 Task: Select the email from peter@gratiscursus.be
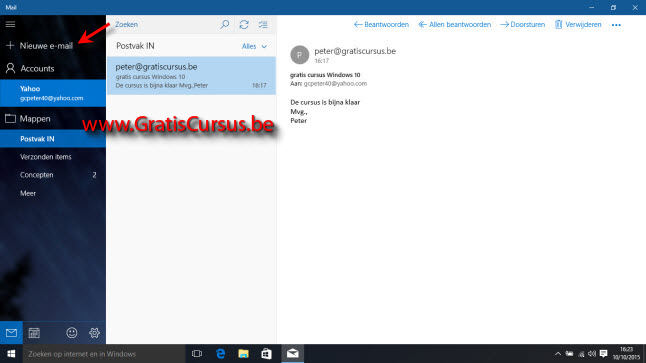191,76
